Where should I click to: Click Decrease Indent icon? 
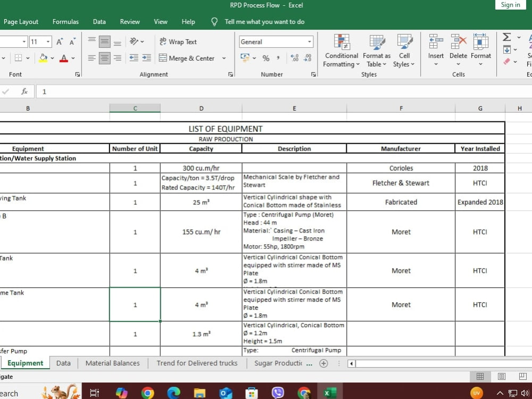point(134,58)
